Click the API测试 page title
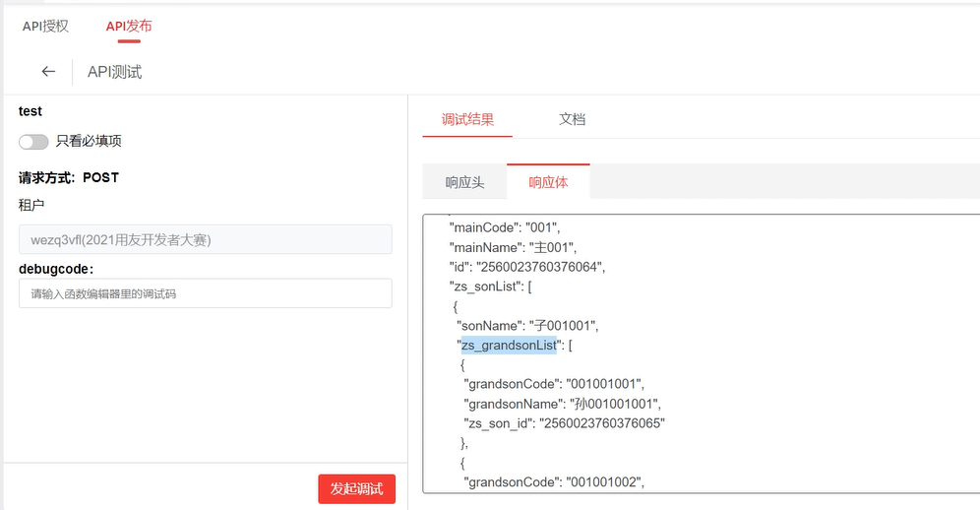 (x=115, y=72)
